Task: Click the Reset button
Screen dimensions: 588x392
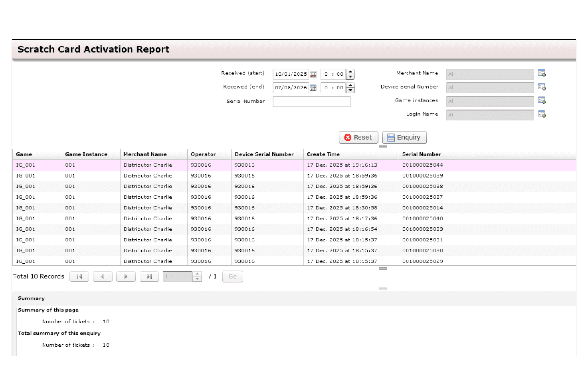Action: [x=359, y=138]
